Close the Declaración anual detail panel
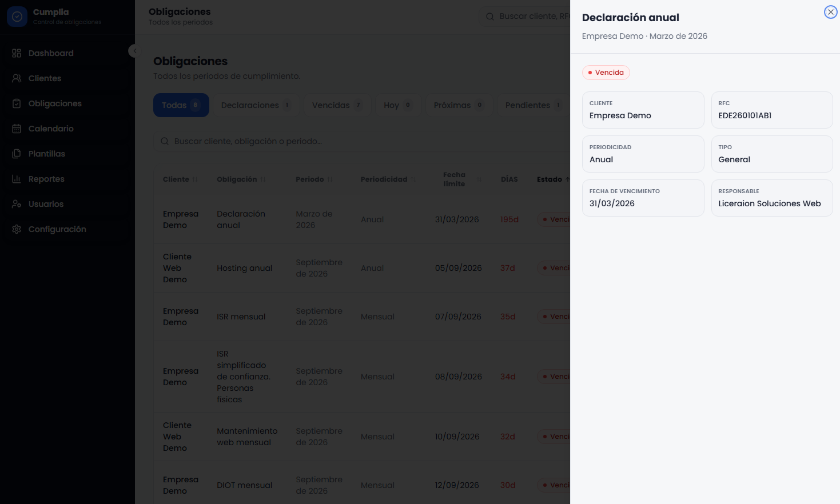 tap(830, 12)
